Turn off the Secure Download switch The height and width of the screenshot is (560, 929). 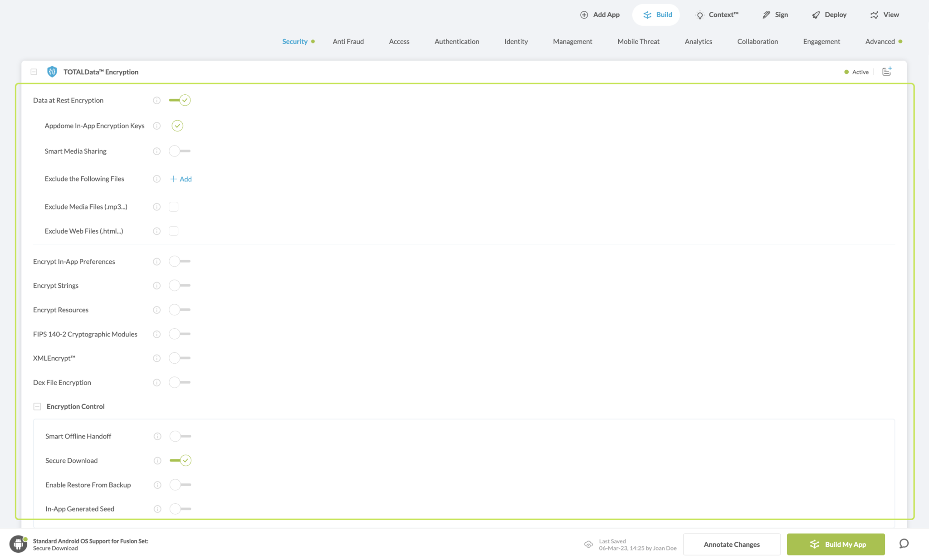pyautogui.click(x=181, y=461)
